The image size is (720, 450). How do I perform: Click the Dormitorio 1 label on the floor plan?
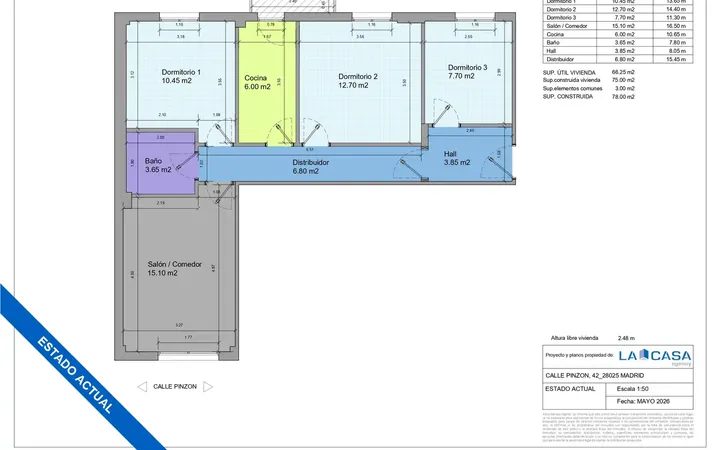pos(181,72)
